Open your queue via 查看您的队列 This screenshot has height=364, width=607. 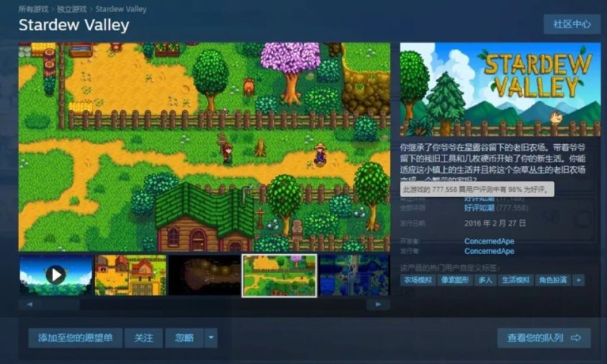click(x=543, y=337)
